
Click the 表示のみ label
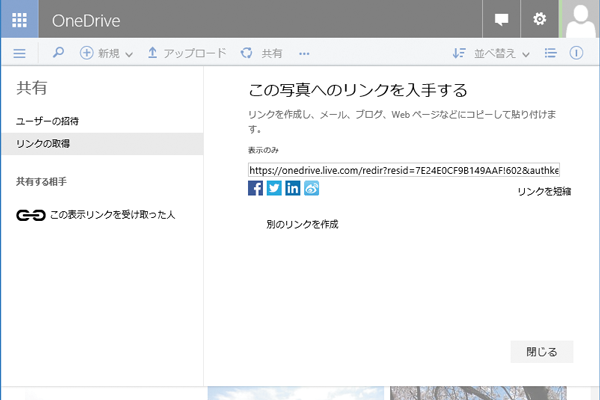[263, 150]
